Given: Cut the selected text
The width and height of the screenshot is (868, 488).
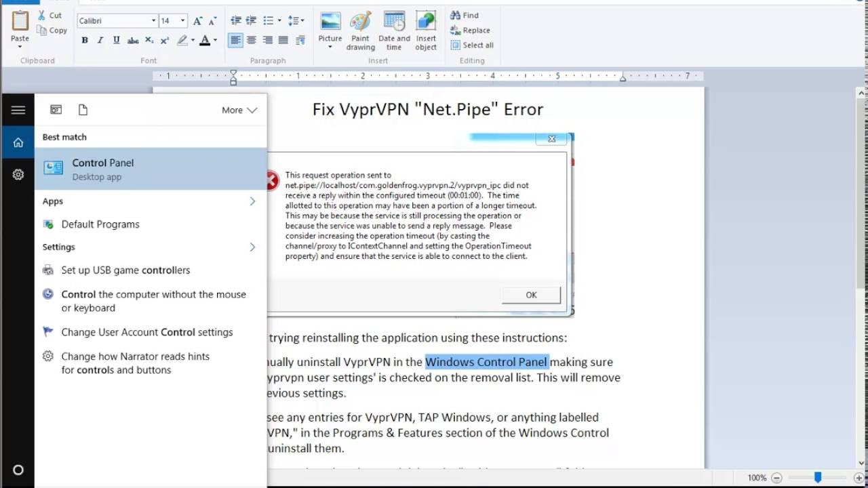Looking at the screenshot, I should [50, 15].
